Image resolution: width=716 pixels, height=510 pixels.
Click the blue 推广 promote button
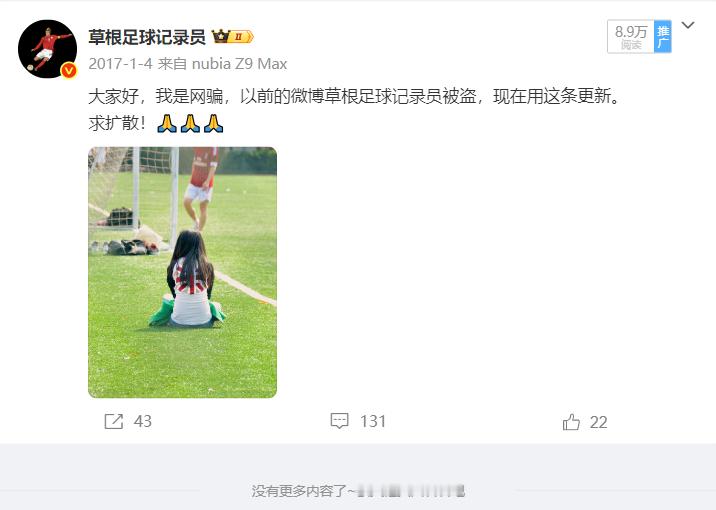point(663,37)
